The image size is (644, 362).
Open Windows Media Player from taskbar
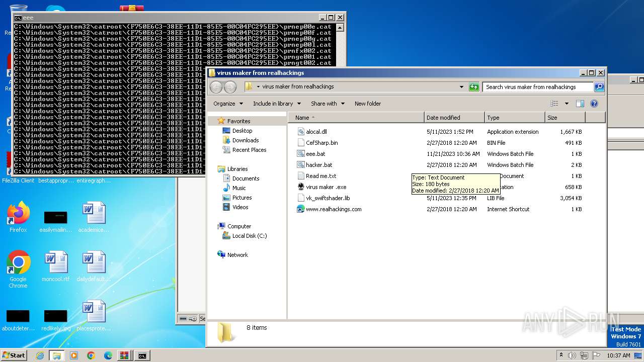point(74,355)
